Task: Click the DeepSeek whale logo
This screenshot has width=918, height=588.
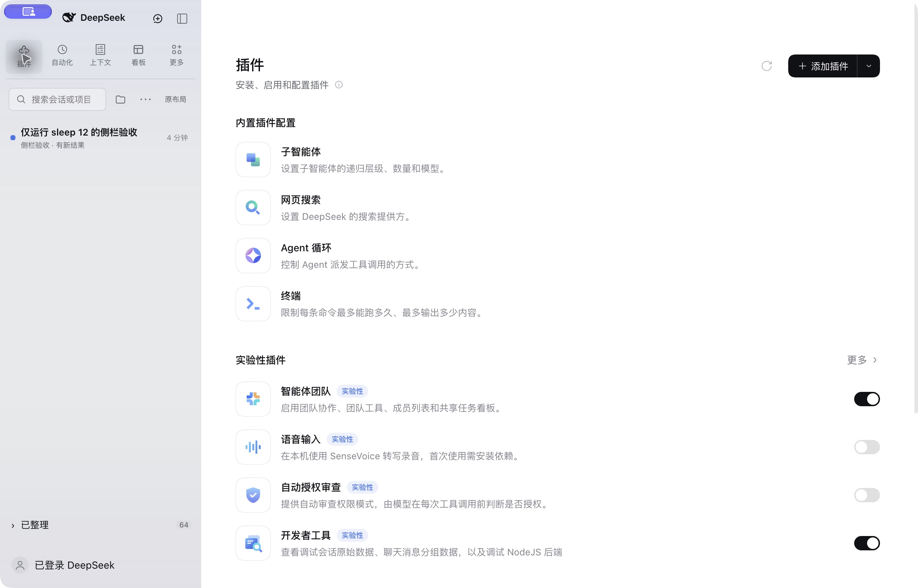Action: (x=69, y=18)
